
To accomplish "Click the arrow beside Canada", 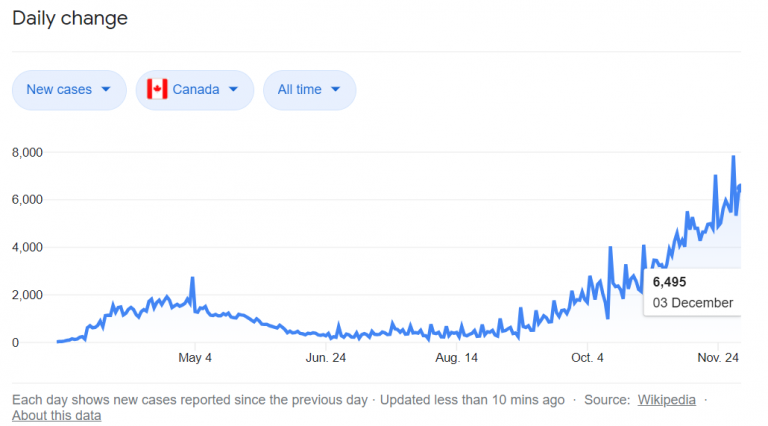I will tap(233, 90).
